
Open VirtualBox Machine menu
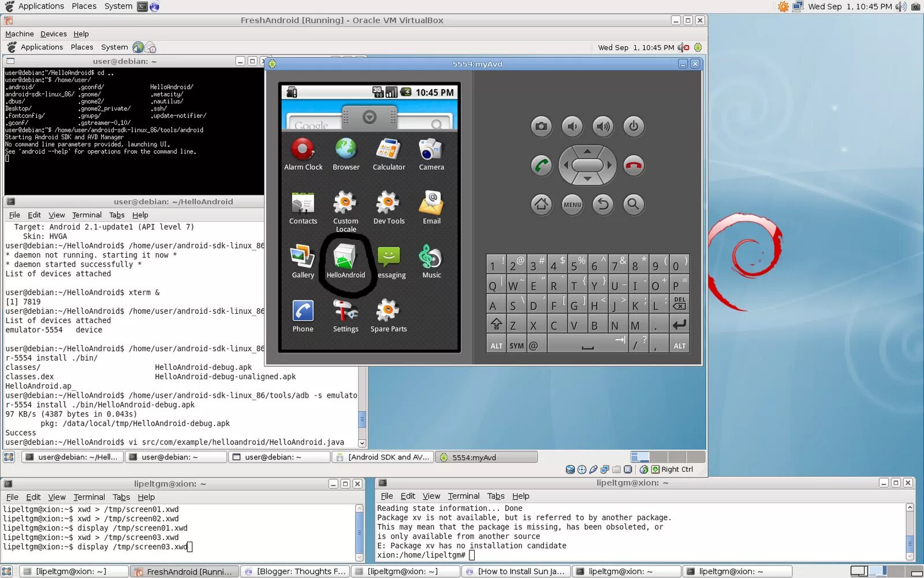click(20, 34)
